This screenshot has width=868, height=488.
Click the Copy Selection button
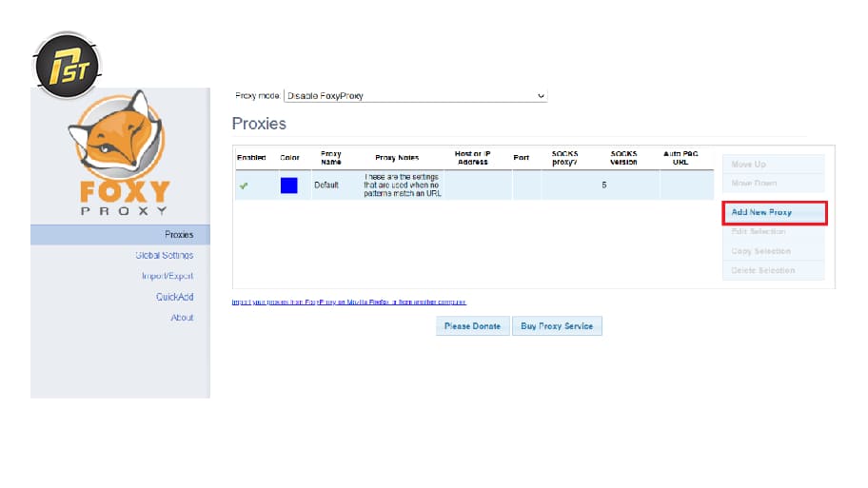(774, 251)
